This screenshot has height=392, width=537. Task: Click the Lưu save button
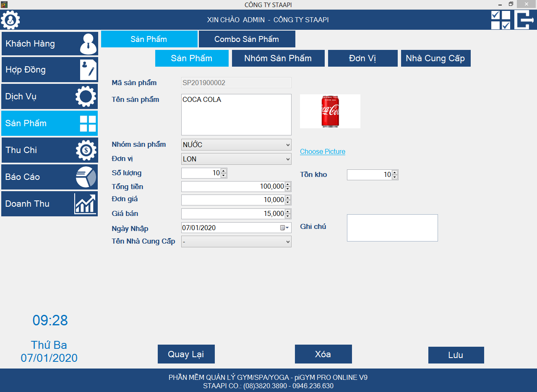point(456,355)
